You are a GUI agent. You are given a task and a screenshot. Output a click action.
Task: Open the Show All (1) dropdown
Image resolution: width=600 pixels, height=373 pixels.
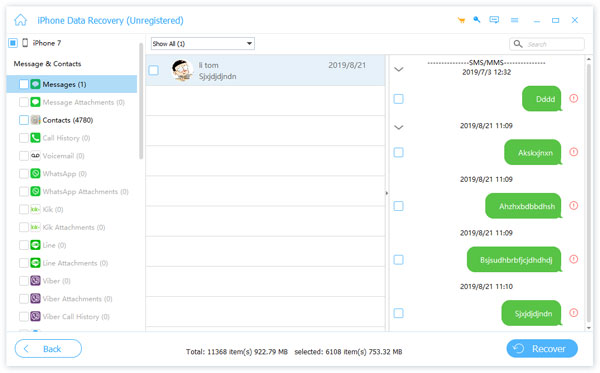coord(203,44)
